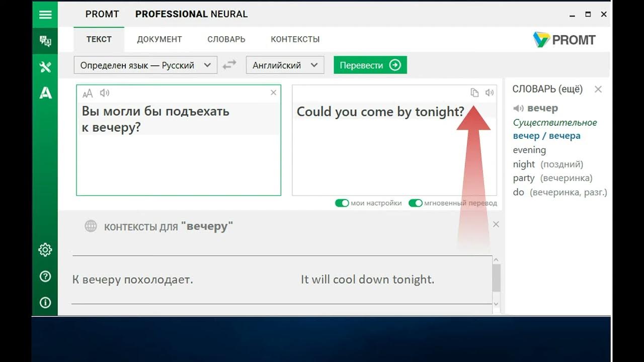The image size is (644, 362).
Task: Open the tools wrench icon in sidebar
Action: (45, 67)
